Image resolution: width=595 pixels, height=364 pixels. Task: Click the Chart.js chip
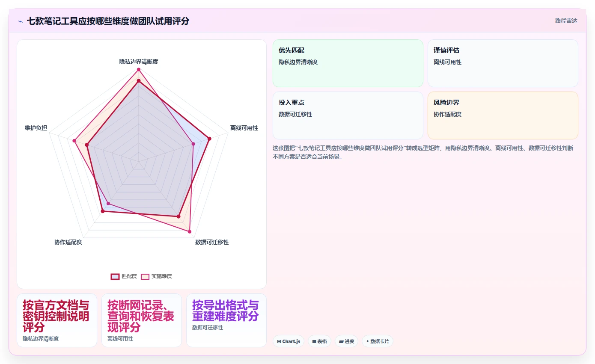[289, 341]
